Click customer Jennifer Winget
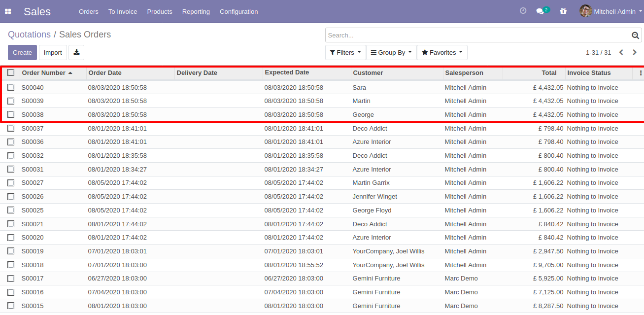644x315 pixels. (x=374, y=196)
